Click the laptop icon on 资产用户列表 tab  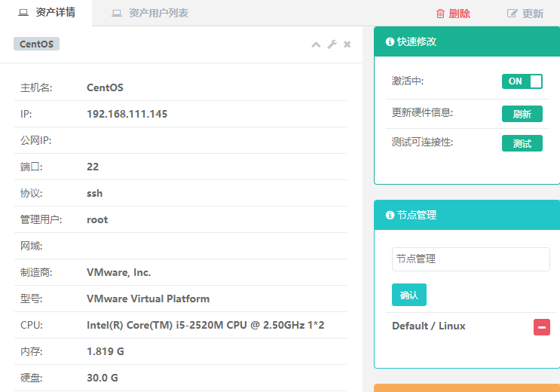point(116,14)
